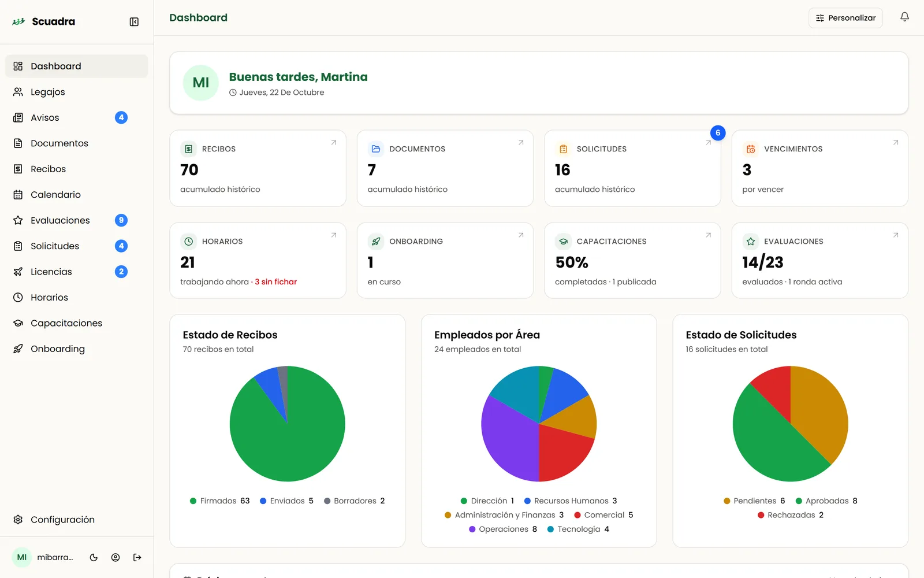The width and height of the screenshot is (924, 578).
Task: Click the Estado de Recibos pie chart
Action: point(287,424)
